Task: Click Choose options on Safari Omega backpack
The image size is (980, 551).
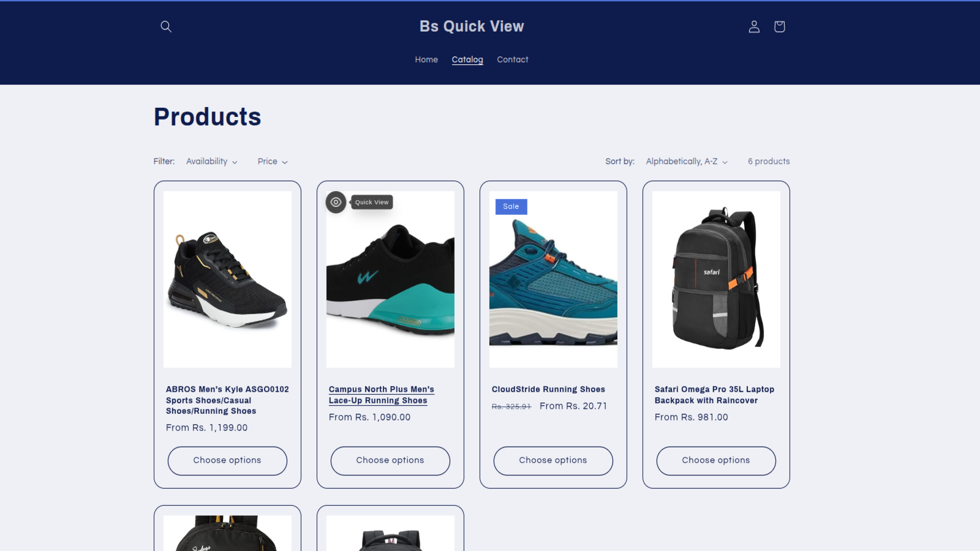Action: (715, 460)
